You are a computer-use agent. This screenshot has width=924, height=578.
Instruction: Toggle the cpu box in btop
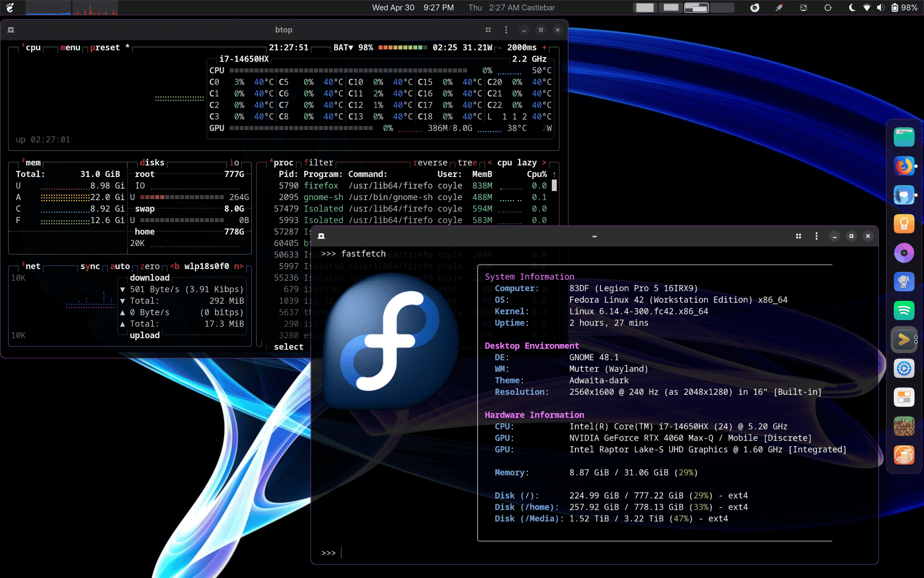(31, 47)
